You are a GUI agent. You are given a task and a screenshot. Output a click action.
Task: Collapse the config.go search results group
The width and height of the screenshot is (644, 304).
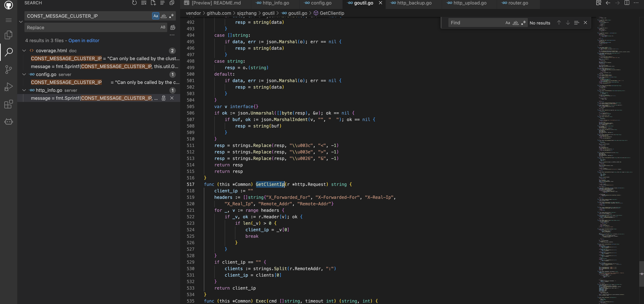pyautogui.click(x=24, y=74)
